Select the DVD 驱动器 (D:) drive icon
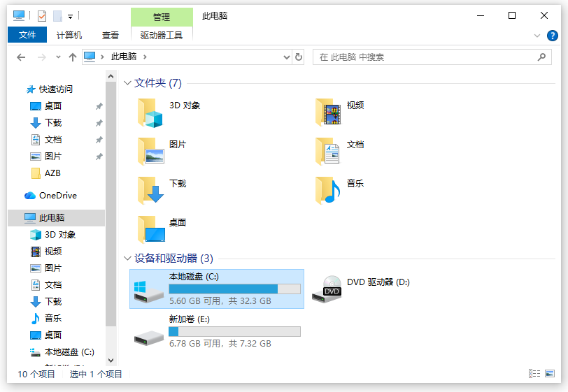Viewport: 568px width, 392px height. tap(327, 289)
